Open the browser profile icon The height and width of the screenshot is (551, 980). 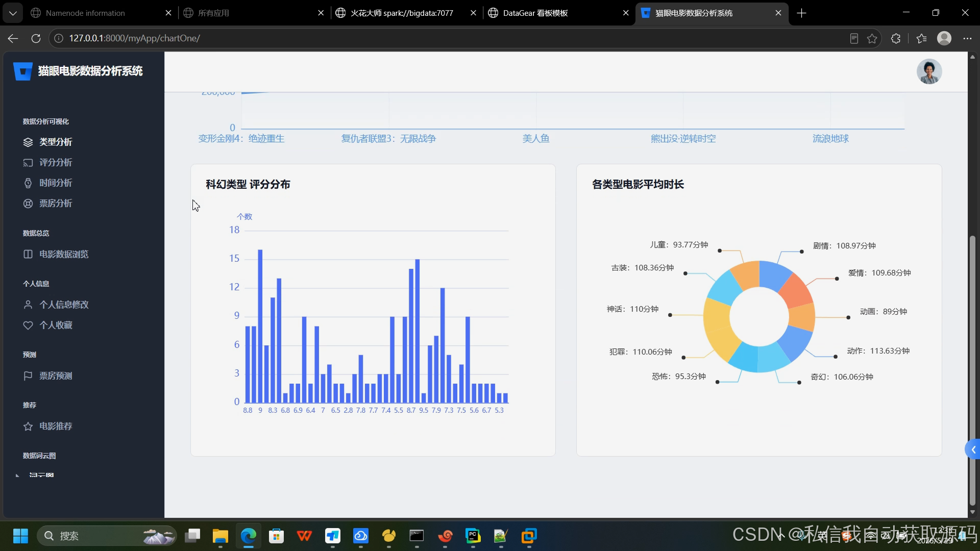(944, 38)
